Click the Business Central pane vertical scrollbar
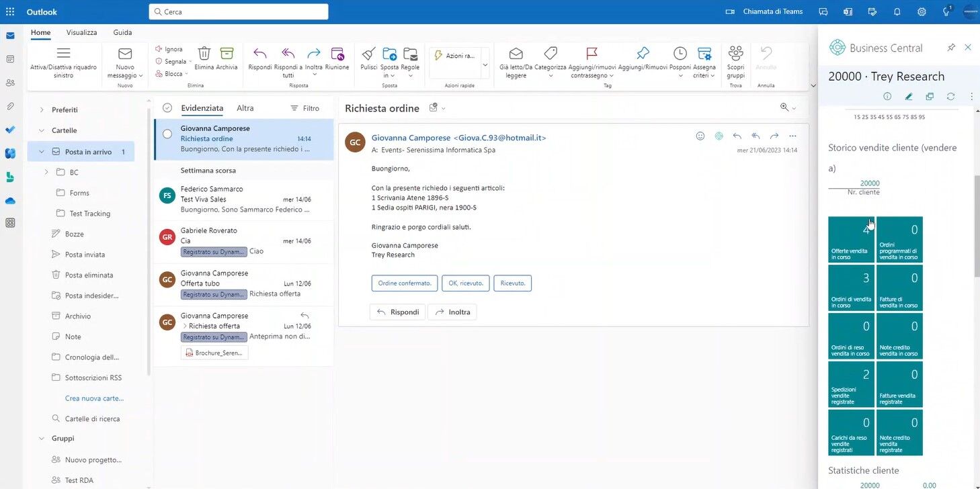 (x=977, y=225)
